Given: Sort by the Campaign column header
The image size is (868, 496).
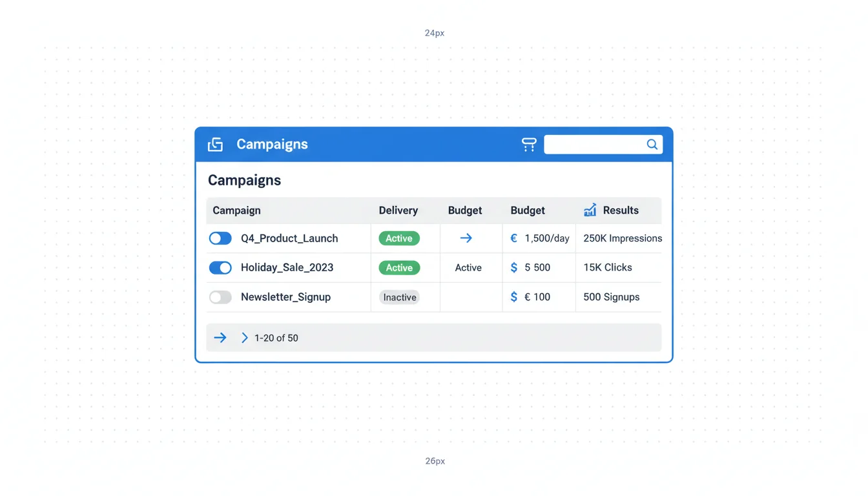Looking at the screenshot, I should point(236,211).
